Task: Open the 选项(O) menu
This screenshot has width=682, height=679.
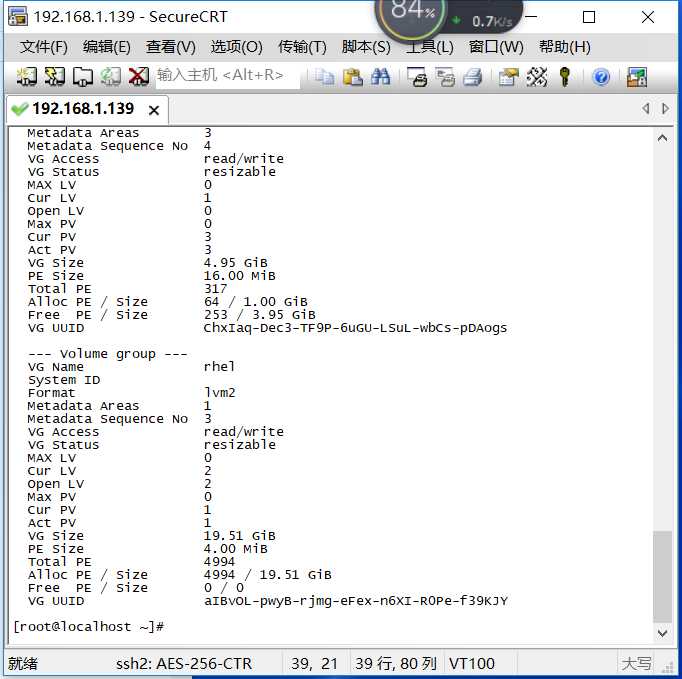Action: (x=236, y=47)
